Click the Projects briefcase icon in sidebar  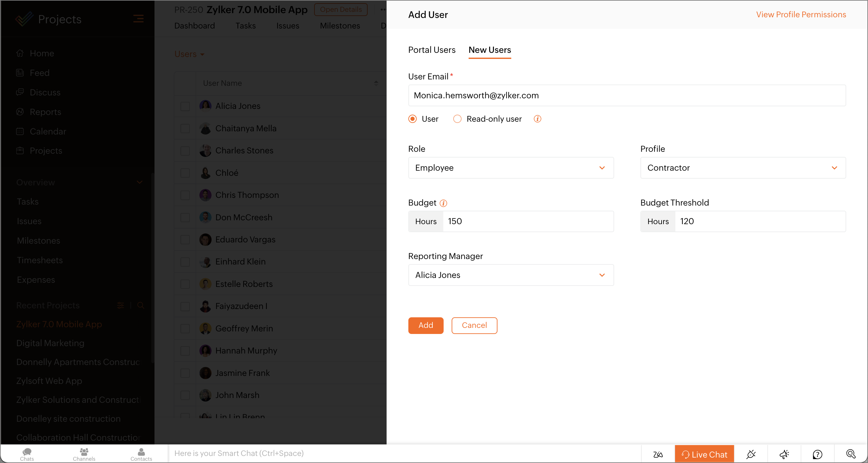coord(20,150)
